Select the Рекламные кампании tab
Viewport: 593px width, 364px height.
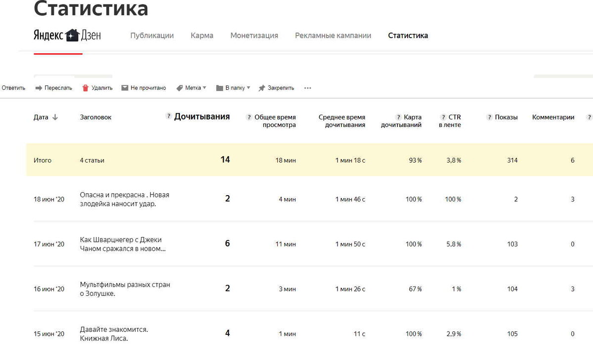pyautogui.click(x=333, y=35)
